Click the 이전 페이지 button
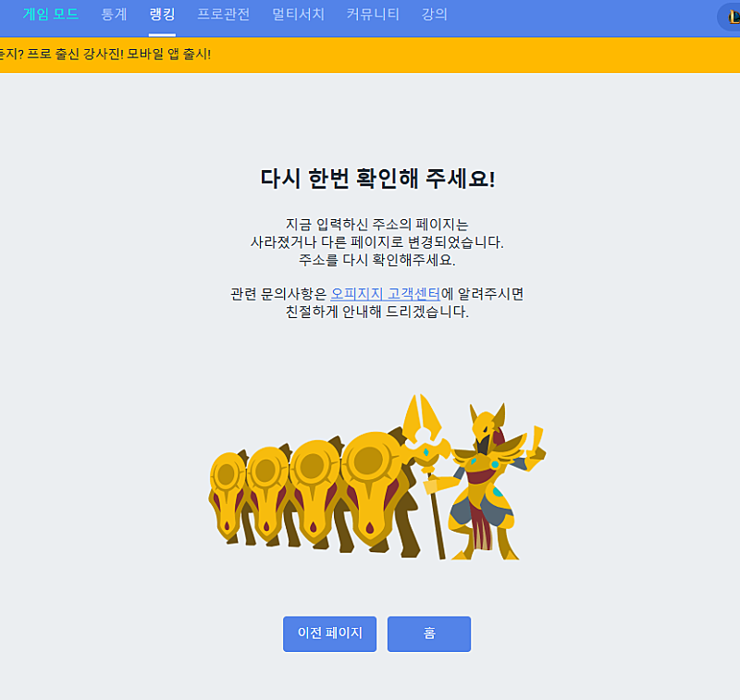The image size is (740, 700). pos(330,633)
